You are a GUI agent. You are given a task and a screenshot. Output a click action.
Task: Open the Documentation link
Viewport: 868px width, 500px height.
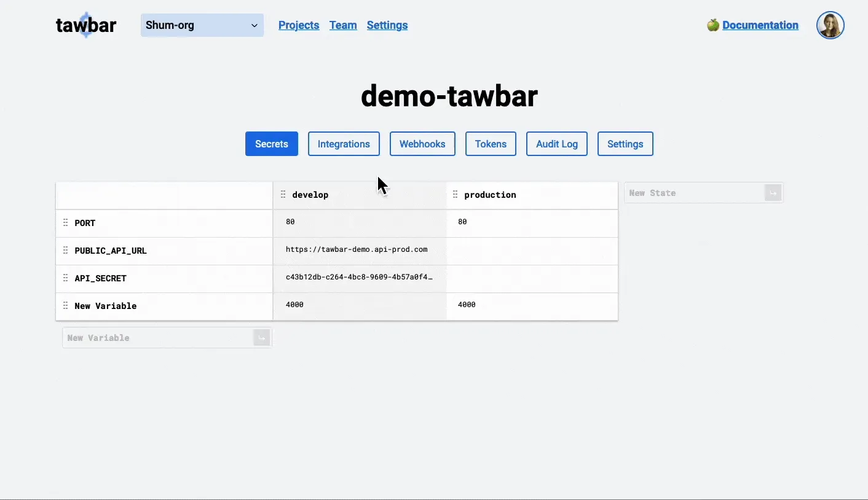pos(760,25)
